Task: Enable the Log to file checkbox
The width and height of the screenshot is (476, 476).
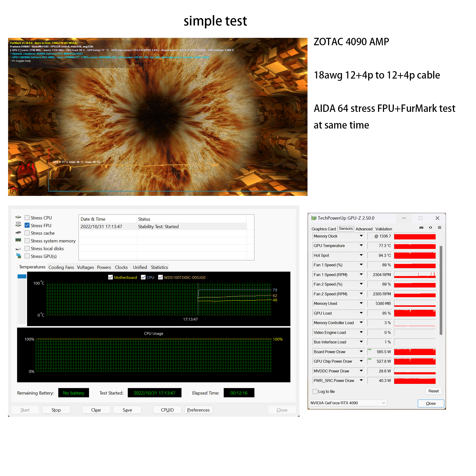Action: (x=315, y=392)
